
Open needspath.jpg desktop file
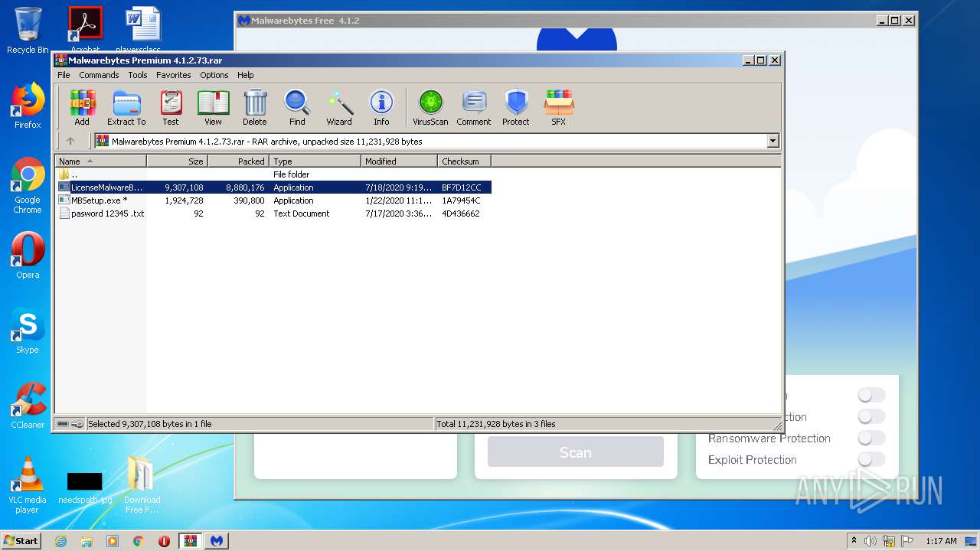(x=85, y=488)
